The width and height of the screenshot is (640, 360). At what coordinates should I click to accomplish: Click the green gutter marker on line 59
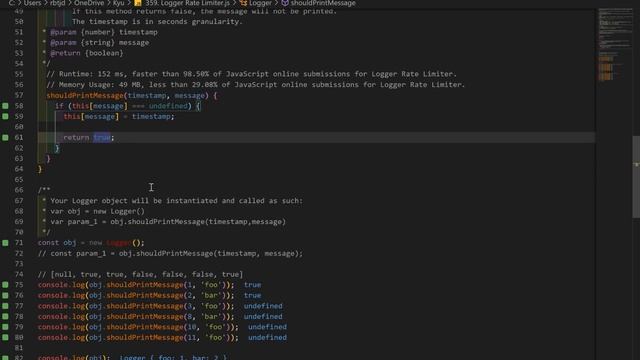coord(5,116)
